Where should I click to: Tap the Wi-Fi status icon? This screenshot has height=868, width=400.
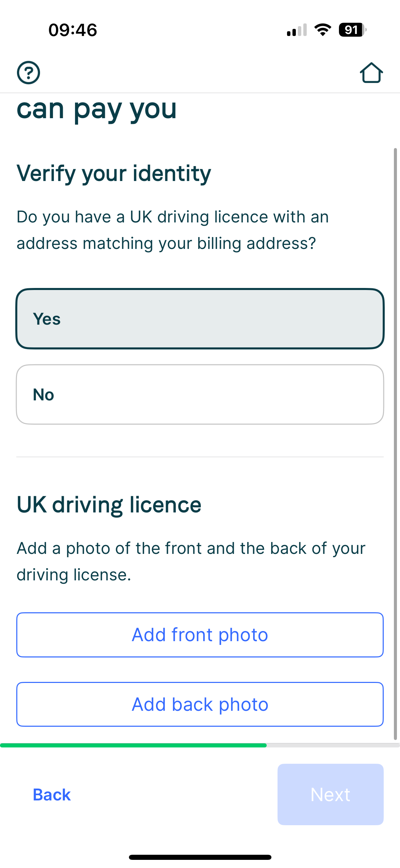click(323, 30)
